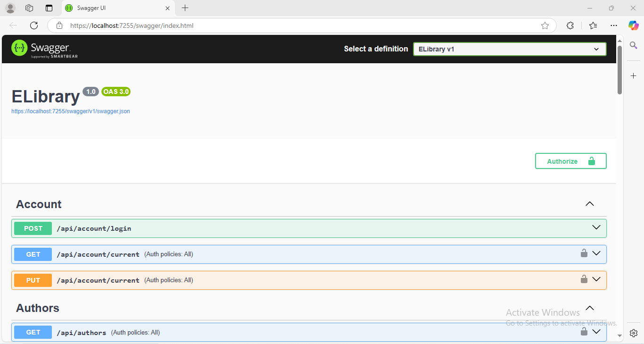
Task: Click the lock icon on GET /api/authors
Action: coord(584,332)
